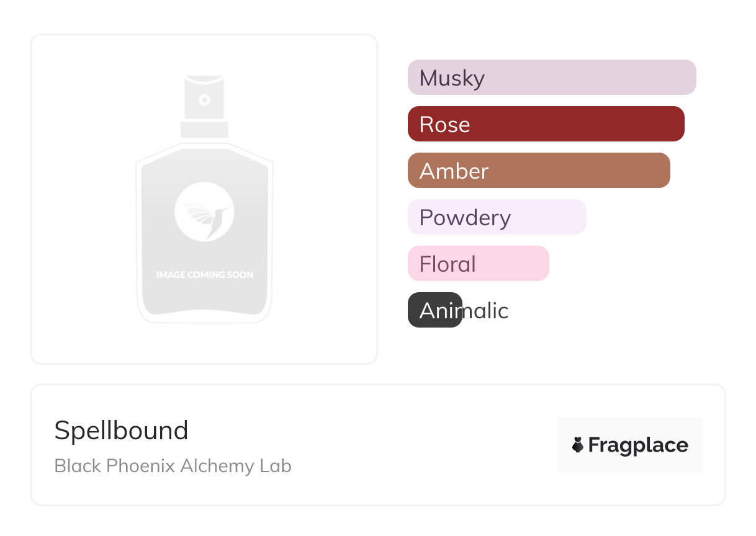Click the spray nozzle hole on the bottle

click(x=204, y=99)
